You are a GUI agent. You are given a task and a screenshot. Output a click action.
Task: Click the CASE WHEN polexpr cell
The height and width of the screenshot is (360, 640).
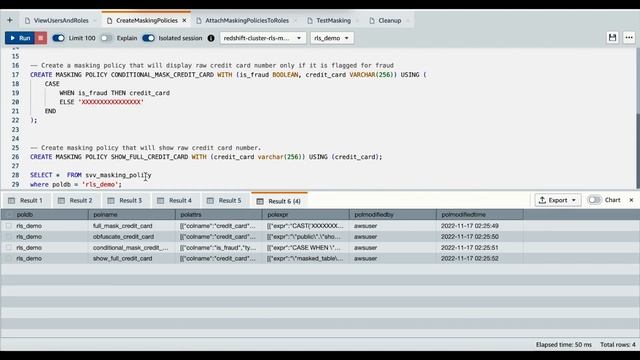click(x=305, y=248)
